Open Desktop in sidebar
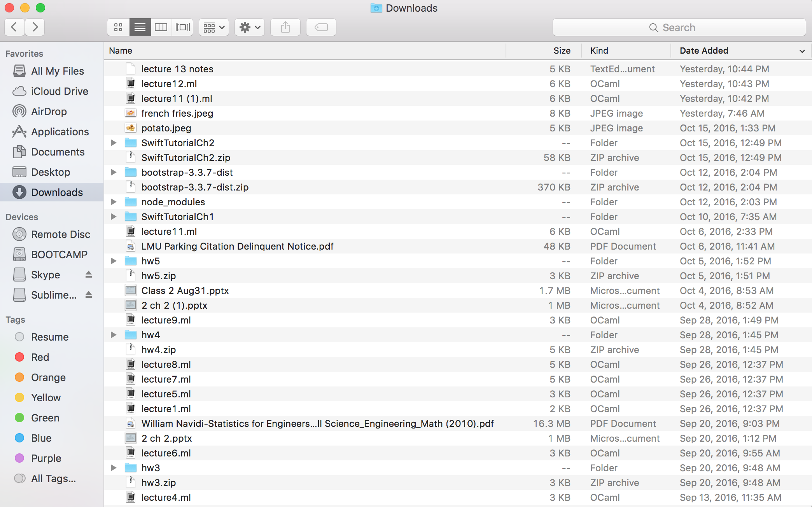Screen dimensions: 812x507 coord(52,172)
